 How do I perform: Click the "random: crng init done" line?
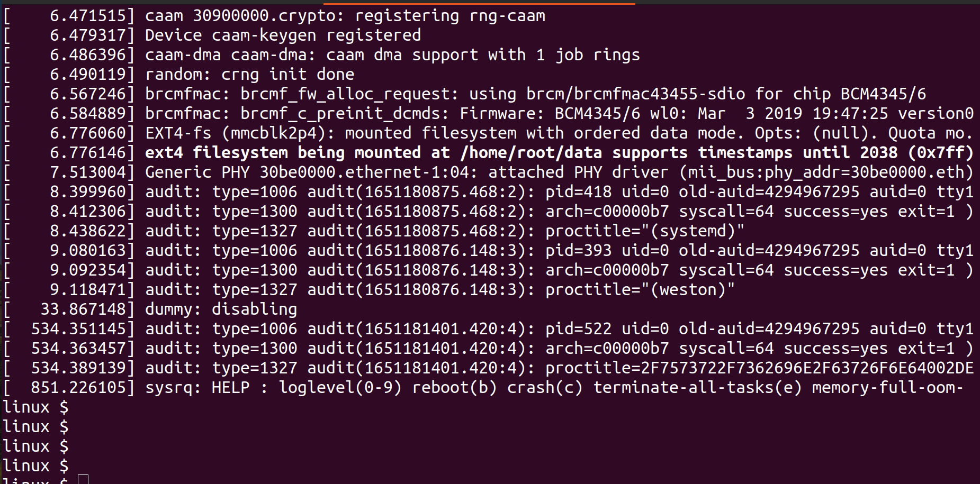click(x=249, y=75)
